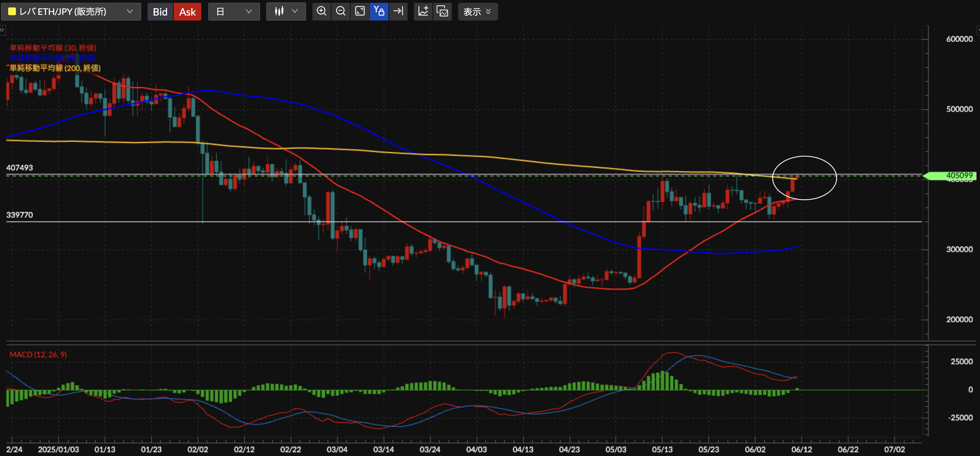Click the 0 MACD zero-line axis label
Viewport: 980px width, 456px height.
[970, 389]
